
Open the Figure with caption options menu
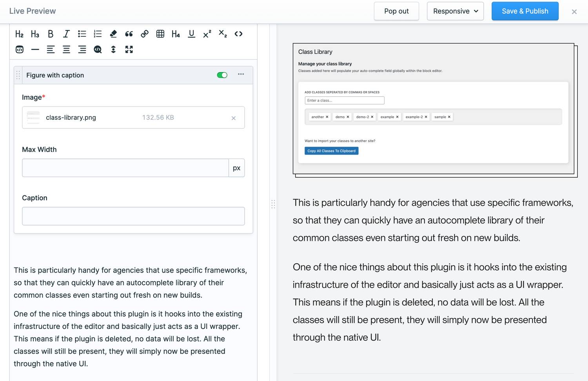click(x=241, y=74)
